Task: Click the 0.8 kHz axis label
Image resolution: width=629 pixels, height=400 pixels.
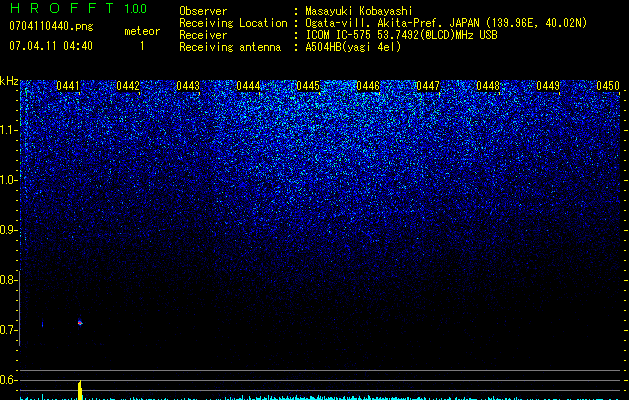Action: pos(8,280)
